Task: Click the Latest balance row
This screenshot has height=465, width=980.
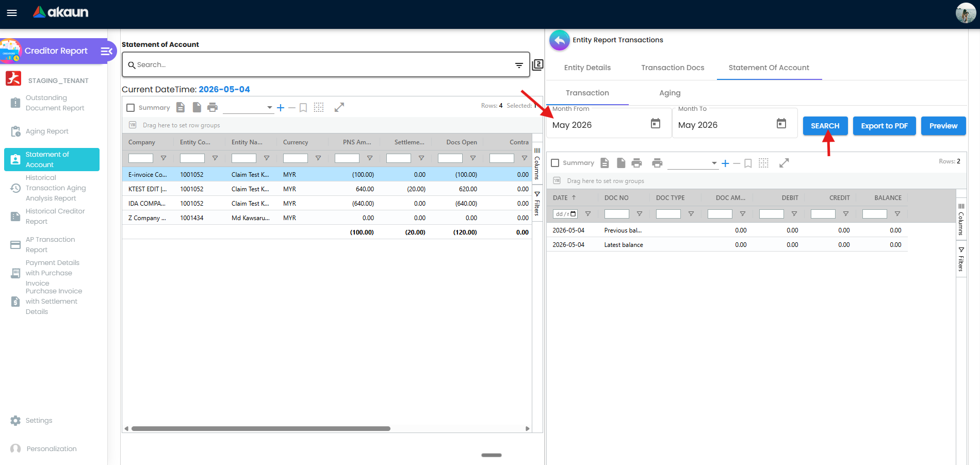Action: coord(727,245)
